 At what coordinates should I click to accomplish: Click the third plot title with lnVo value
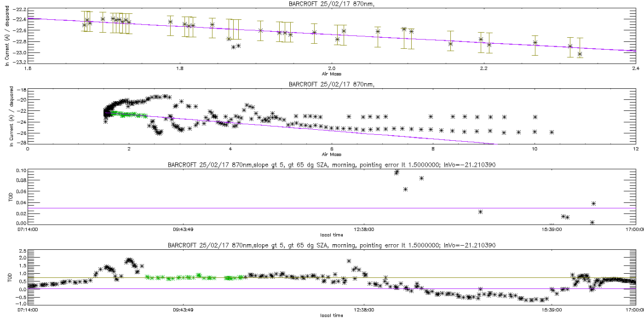pyautogui.click(x=331, y=165)
